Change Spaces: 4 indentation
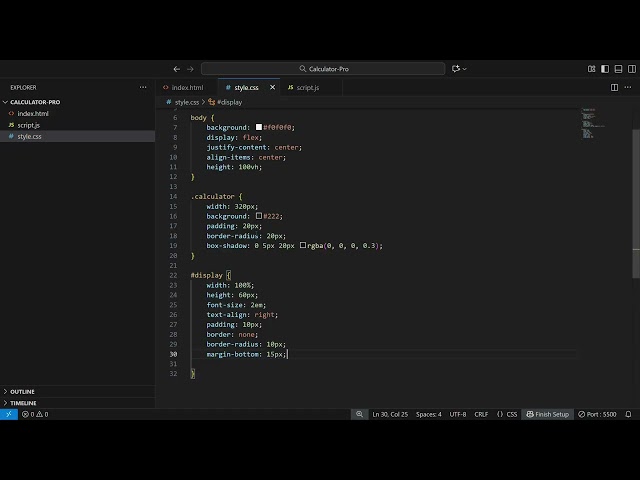640x480 pixels. tap(429, 414)
